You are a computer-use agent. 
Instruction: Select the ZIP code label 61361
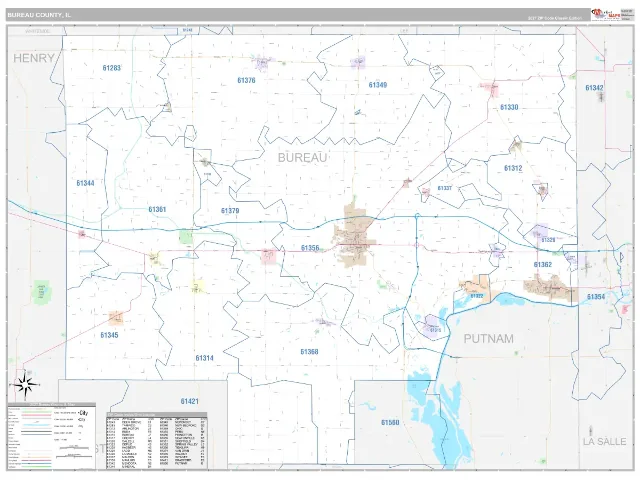(x=157, y=209)
